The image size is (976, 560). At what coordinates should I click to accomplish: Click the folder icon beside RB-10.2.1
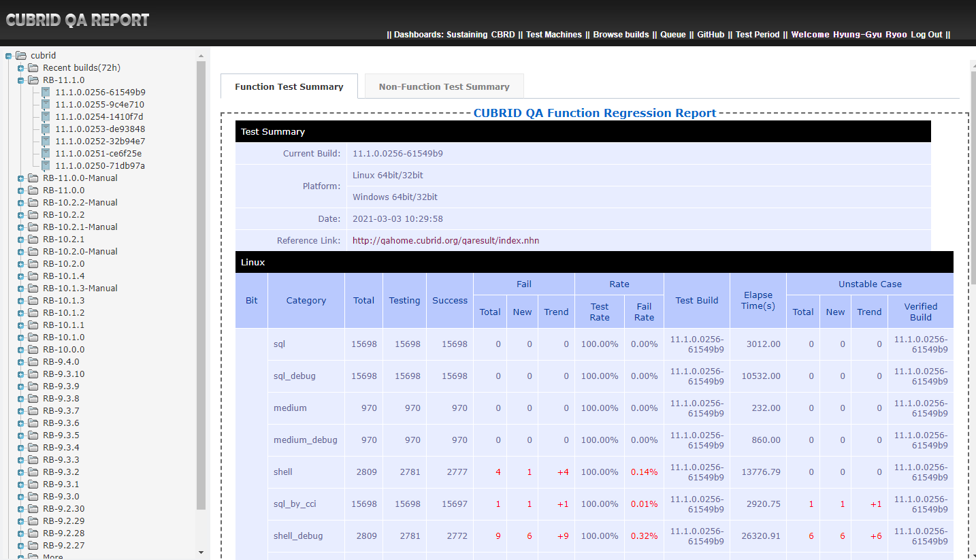[33, 240]
